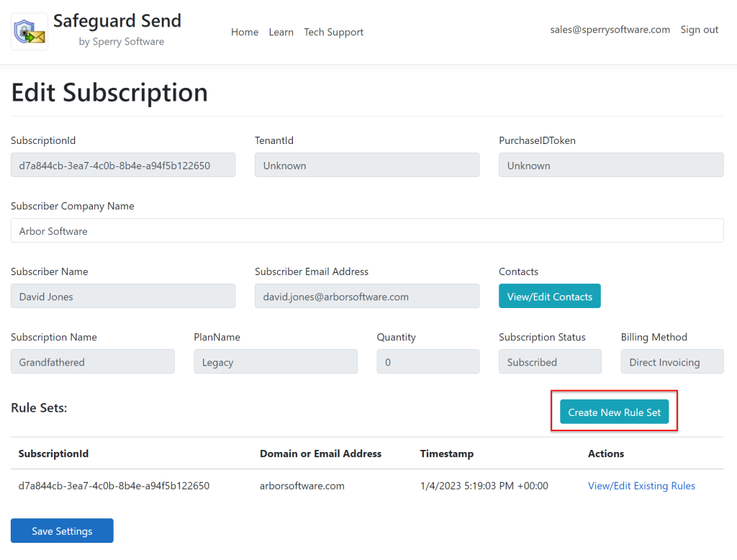The height and width of the screenshot is (560, 737).
Task: Sign out of the account
Action: click(699, 30)
